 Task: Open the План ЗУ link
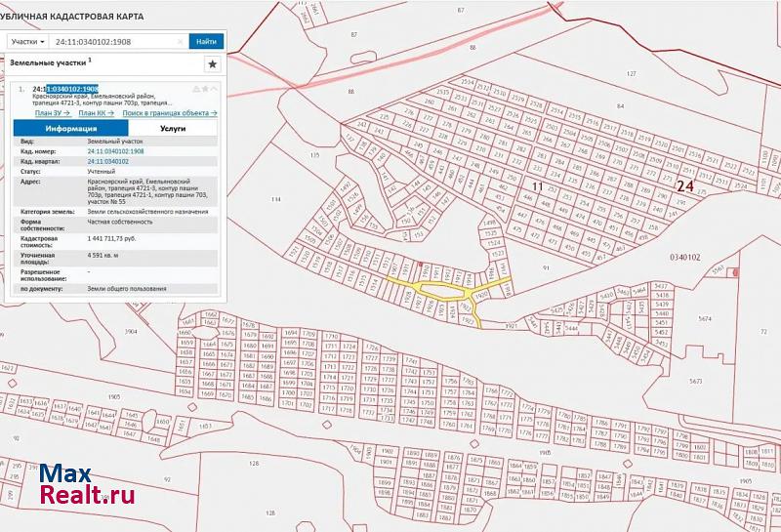[51, 113]
